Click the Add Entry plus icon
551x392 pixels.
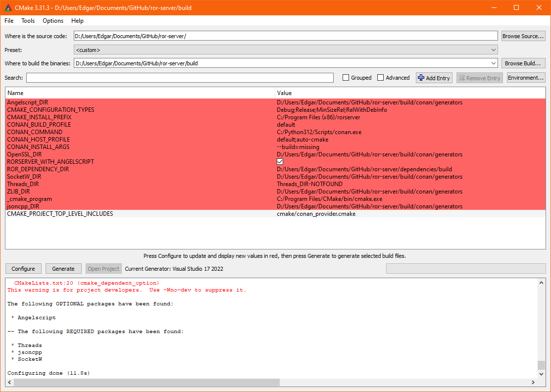(420, 78)
